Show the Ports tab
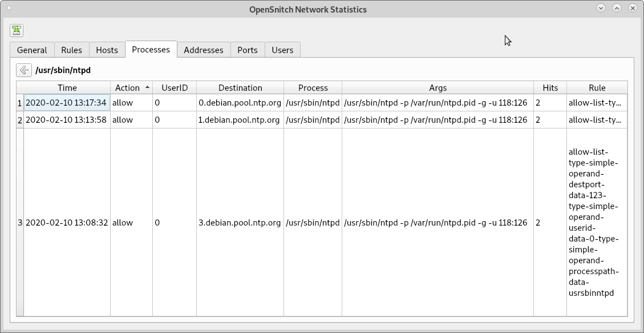 coord(248,50)
